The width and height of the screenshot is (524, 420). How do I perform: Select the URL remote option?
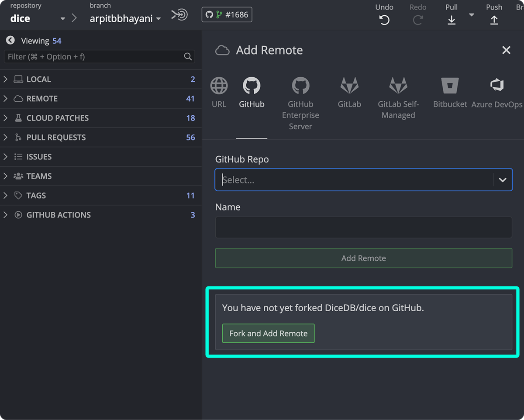tap(218, 92)
